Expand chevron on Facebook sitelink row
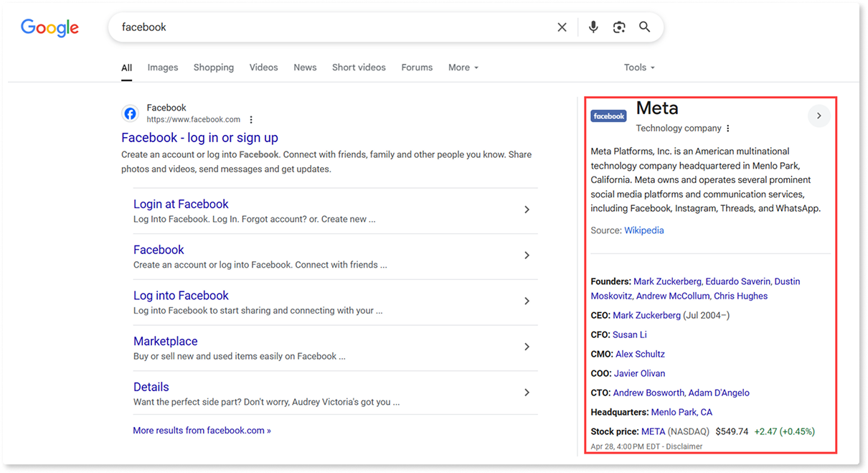The width and height of the screenshot is (868, 473). pyautogui.click(x=527, y=256)
